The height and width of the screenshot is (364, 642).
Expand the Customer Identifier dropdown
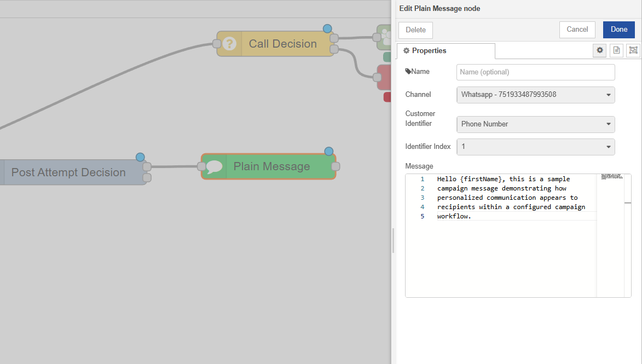tap(535, 124)
